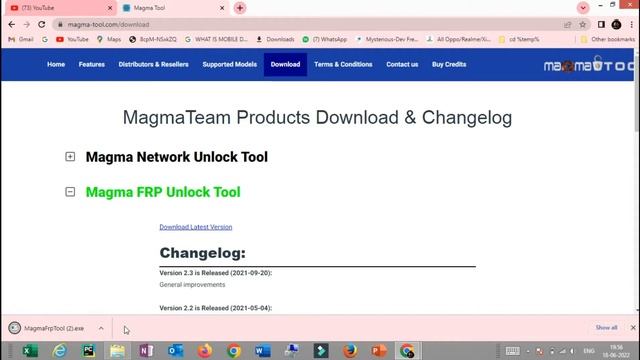
Task: Open Distributors & Resellers page
Action: 153,64
